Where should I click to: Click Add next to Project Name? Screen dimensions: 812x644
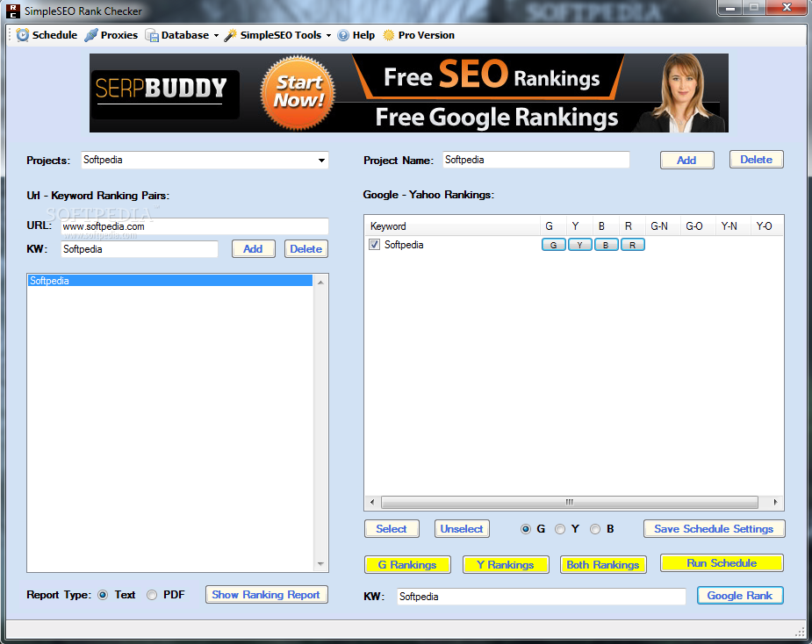pyautogui.click(x=686, y=160)
